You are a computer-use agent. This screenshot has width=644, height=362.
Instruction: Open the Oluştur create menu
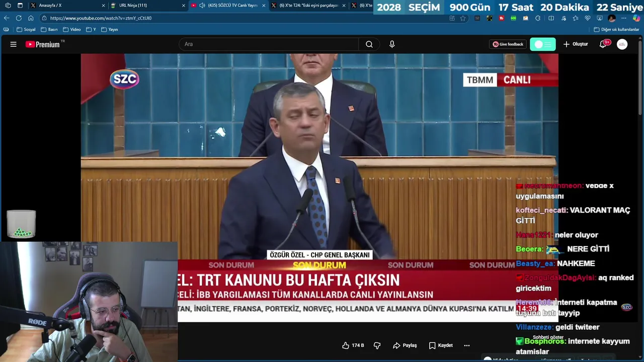[576, 44]
